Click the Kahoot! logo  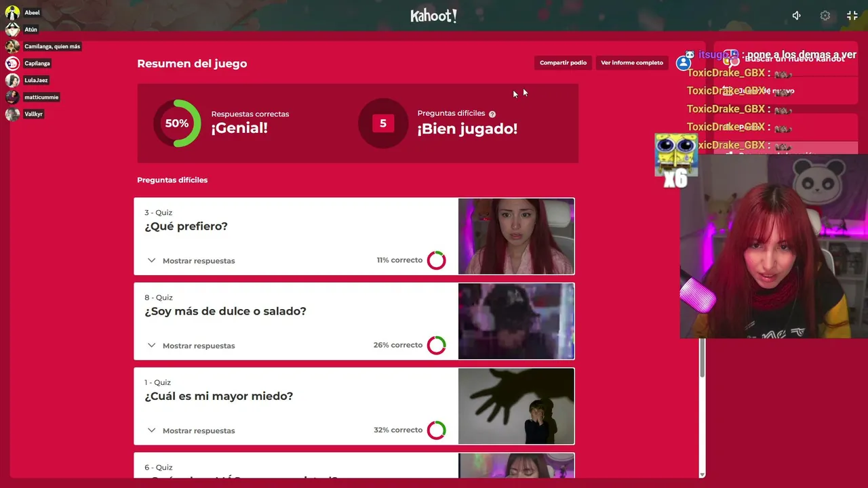click(434, 16)
